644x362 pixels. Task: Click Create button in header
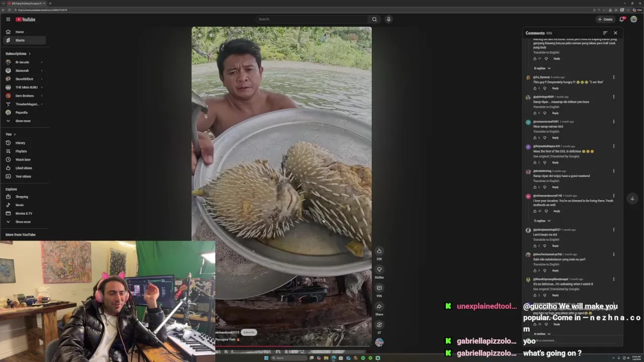click(605, 19)
